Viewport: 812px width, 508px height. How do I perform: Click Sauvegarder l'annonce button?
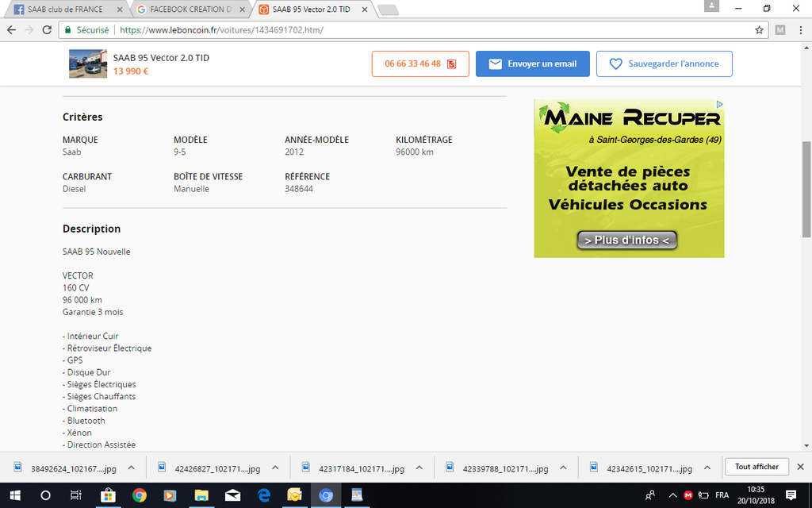coord(664,63)
